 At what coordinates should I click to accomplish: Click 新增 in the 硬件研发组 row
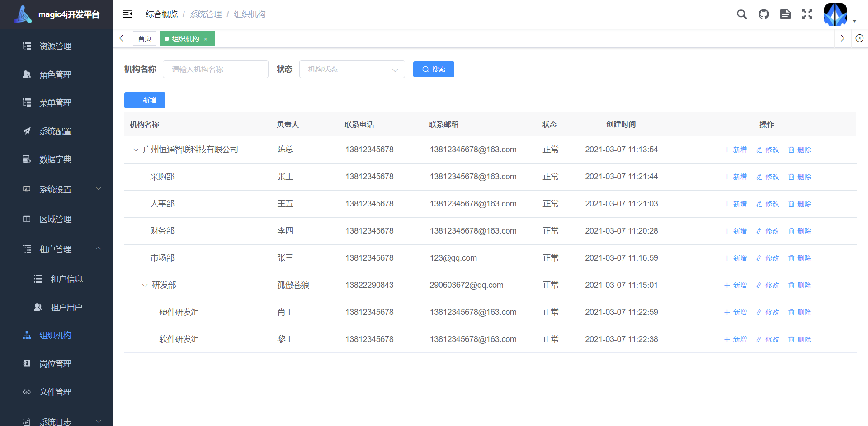[x=736, y=312]
